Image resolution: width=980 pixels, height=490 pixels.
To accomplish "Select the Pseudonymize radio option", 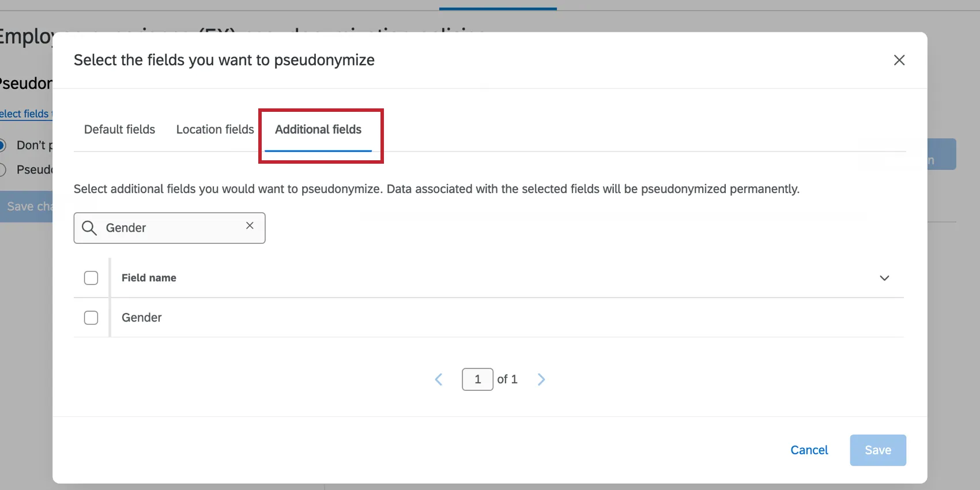I will pyautogui.click(x=3, y=169).
